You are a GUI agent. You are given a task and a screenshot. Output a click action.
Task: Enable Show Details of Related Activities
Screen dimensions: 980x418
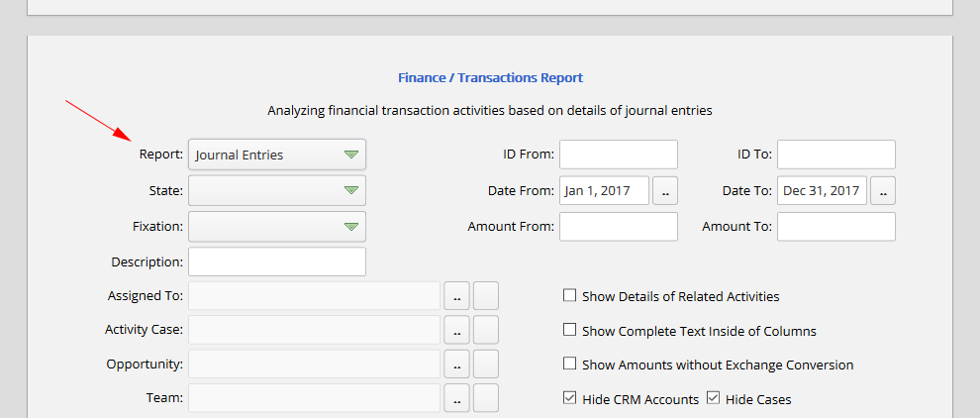pos(569,295)
